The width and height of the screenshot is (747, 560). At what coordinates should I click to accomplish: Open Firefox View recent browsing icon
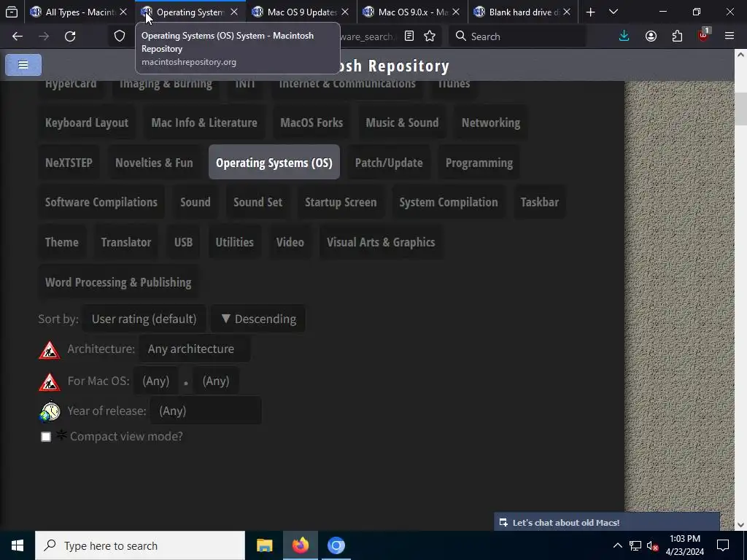click(12, 12)
